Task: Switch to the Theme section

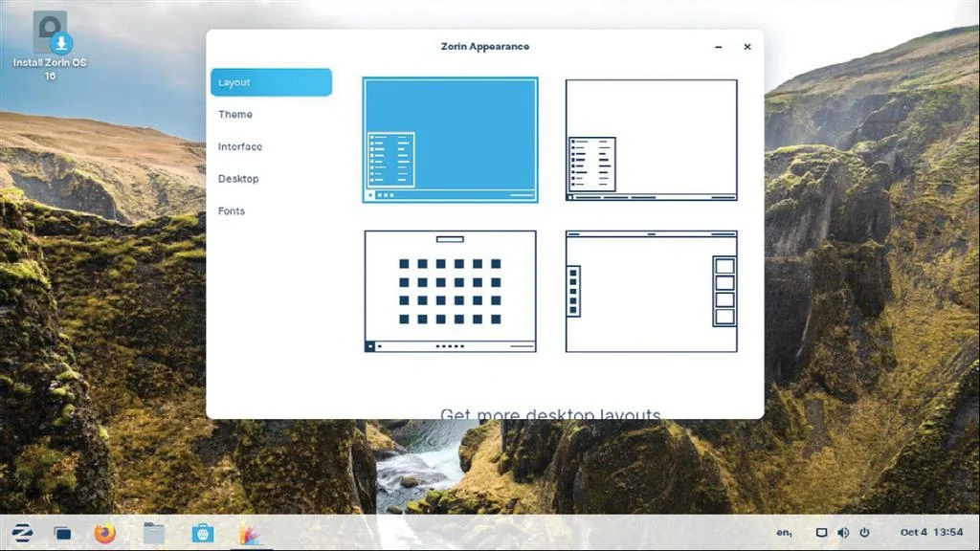Action: pyautogui.click(x=235, y=115)
